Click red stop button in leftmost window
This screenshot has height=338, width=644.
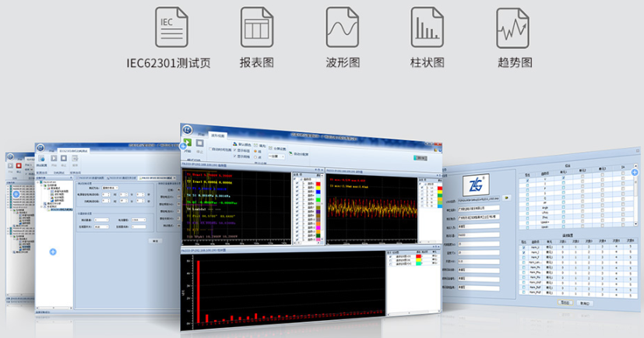pyautogui.click(x=19, y=166)
